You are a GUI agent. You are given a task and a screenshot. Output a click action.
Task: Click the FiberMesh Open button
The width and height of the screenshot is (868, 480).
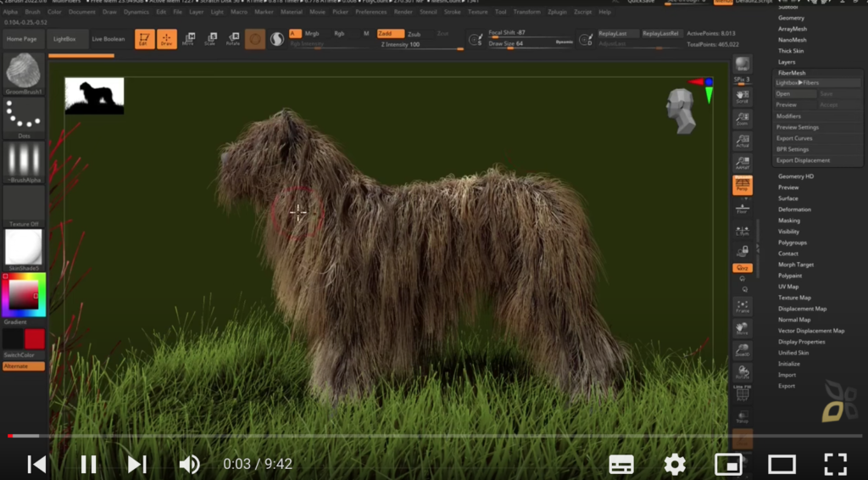795,94
